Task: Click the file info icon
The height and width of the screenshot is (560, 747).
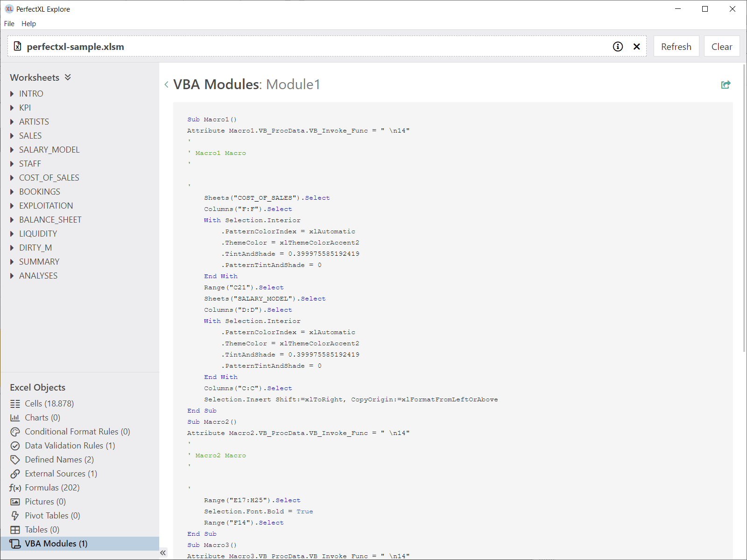Action: 618,47
